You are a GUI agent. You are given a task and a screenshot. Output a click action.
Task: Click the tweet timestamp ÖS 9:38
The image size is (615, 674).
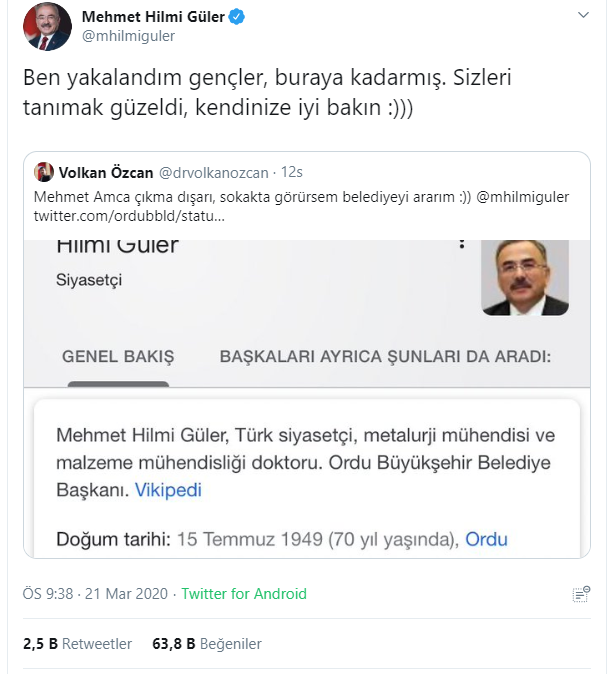[x=48, y=594]
